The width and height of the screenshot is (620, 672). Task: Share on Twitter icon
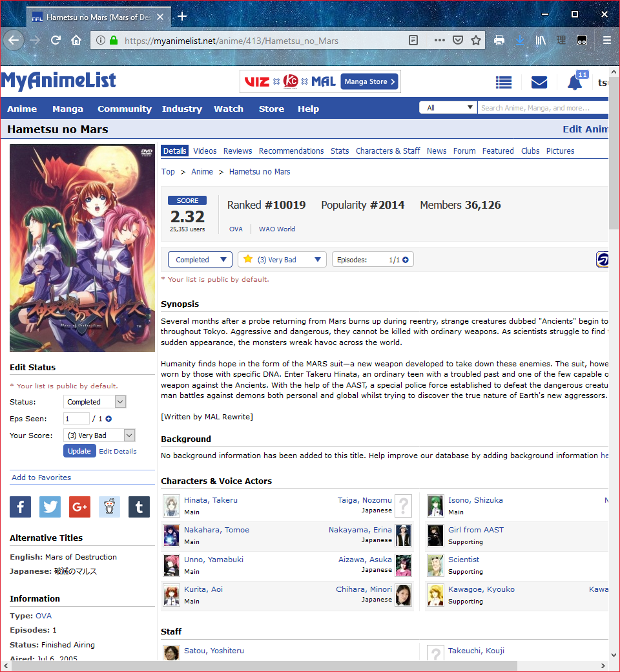[50, 507]
